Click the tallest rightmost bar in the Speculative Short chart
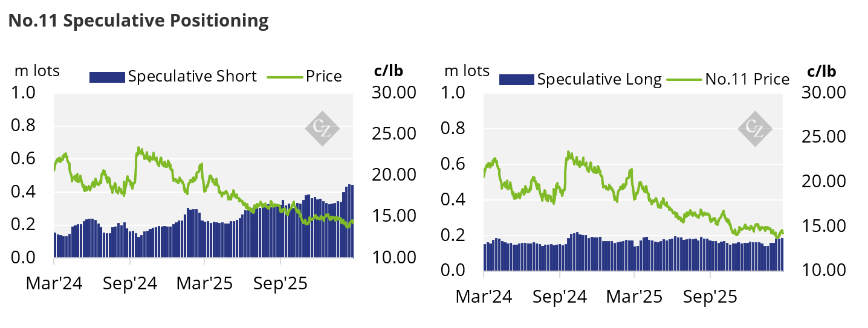The height and width of the screenshot is (328, 868). point(349,221)
